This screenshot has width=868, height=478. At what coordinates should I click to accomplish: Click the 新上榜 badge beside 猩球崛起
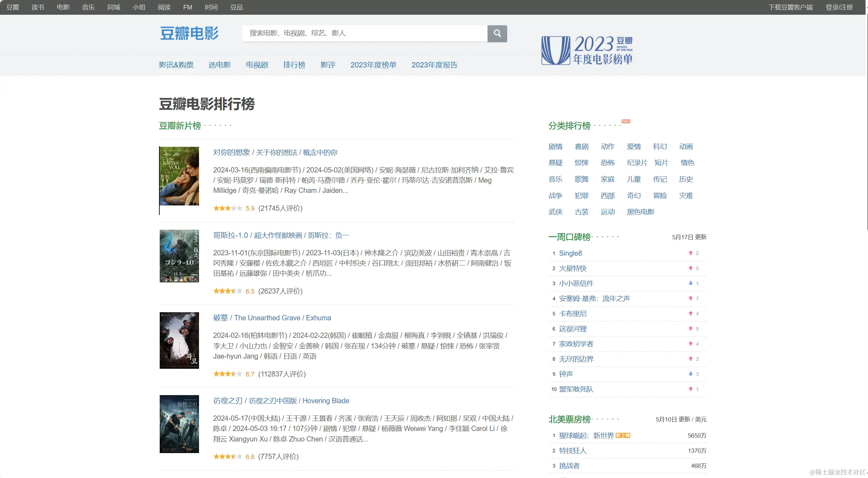pos(623,436)
